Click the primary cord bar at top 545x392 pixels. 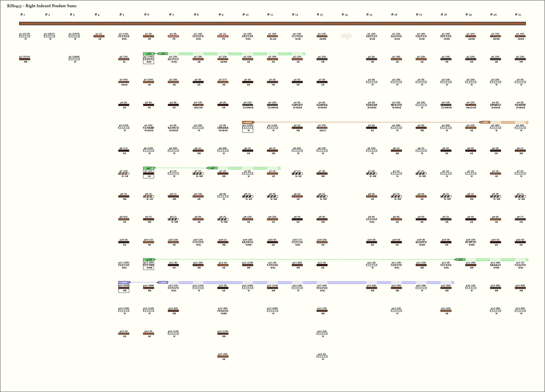272,24
